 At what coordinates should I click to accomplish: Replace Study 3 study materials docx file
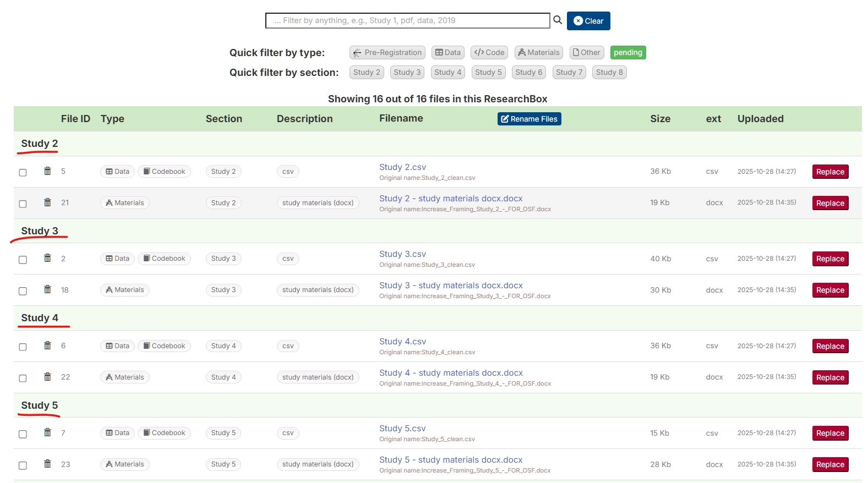pyautogui.click(x=830, y=290)
